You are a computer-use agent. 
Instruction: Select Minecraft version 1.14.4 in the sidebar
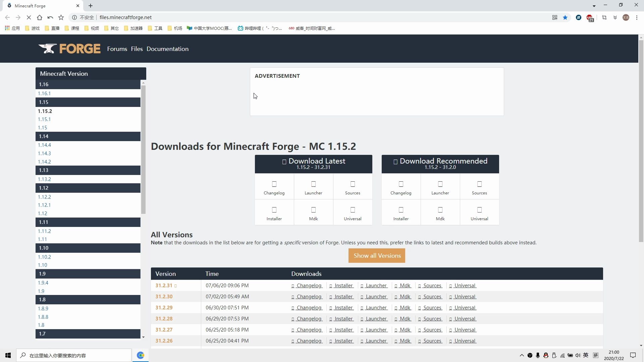[x=44, y=145]
